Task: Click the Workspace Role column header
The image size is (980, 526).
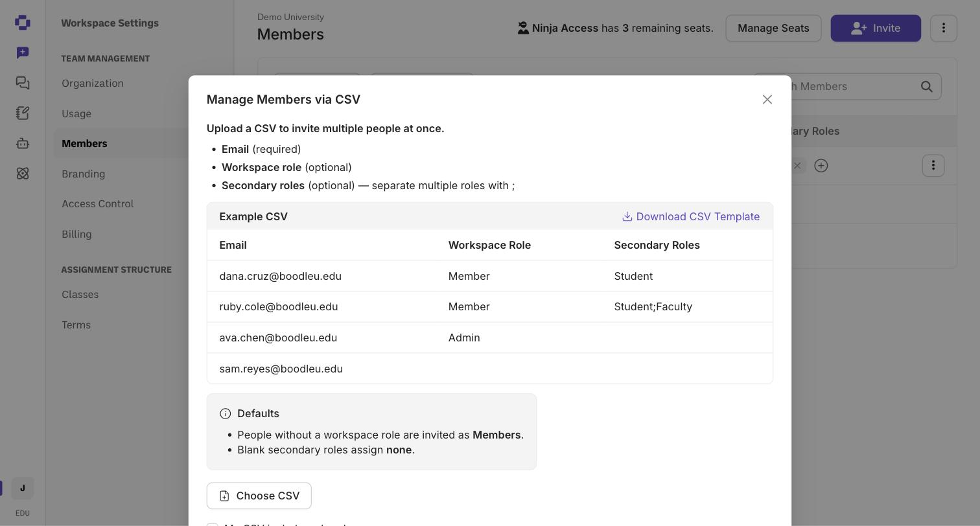Action: click(489, 245)
